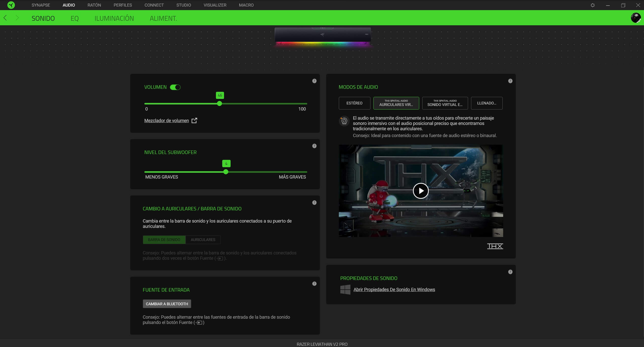Viewport: 644px width, 347px height.
Task: Click Cambiar a Bluetooth button
Action: (x=167, y=304)
